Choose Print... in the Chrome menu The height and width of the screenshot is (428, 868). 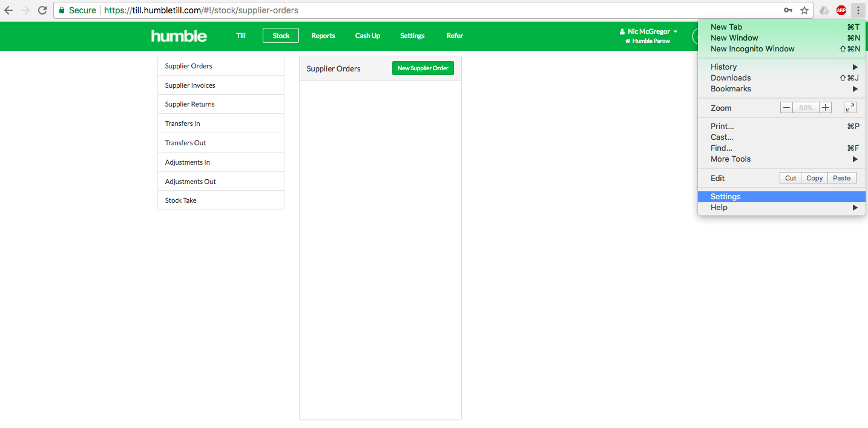coord(781,126)
